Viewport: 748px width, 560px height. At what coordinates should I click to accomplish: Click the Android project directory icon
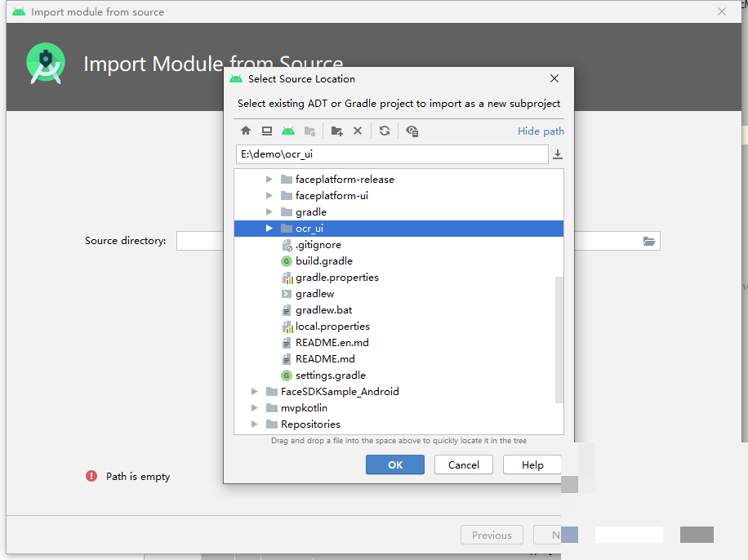point(288,131)
